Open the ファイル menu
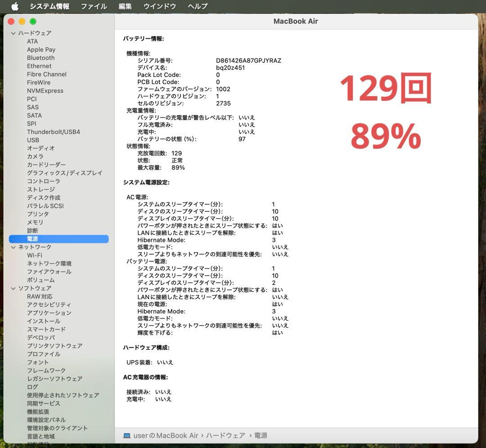This screenshot has height=448, width=486. [93, 6]
